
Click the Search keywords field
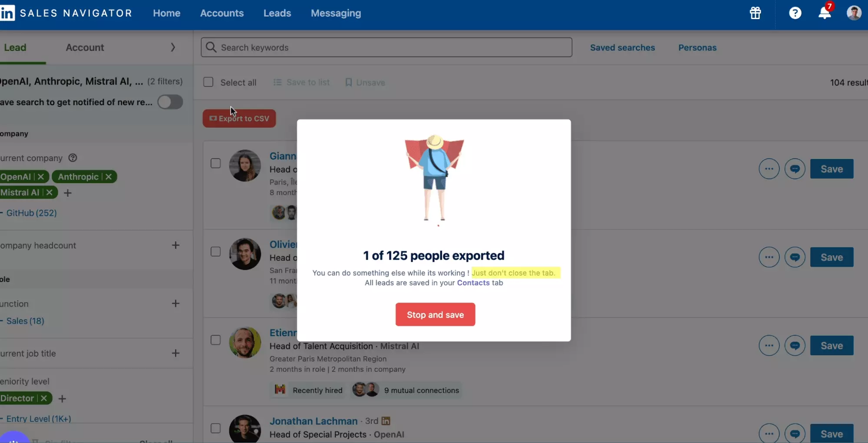[x=386, y=47]
